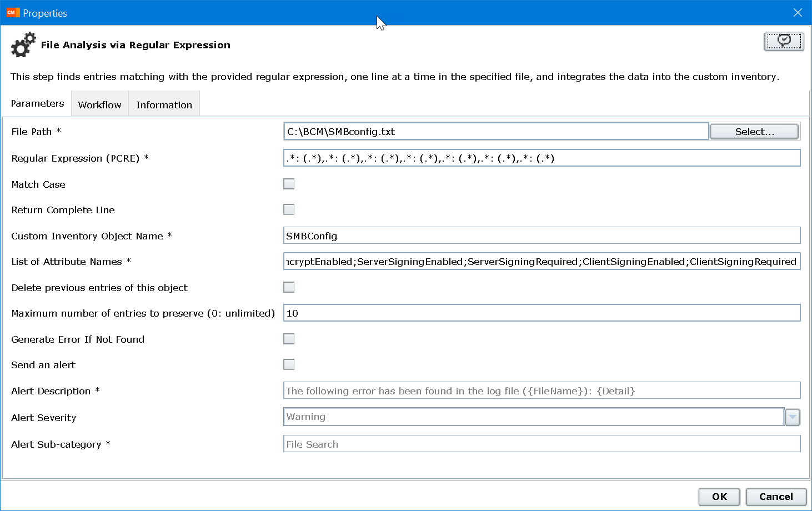Screen dimensions: 812x511
Task: Check Delete previous entries of this object
Action: [x=289, y=287]
